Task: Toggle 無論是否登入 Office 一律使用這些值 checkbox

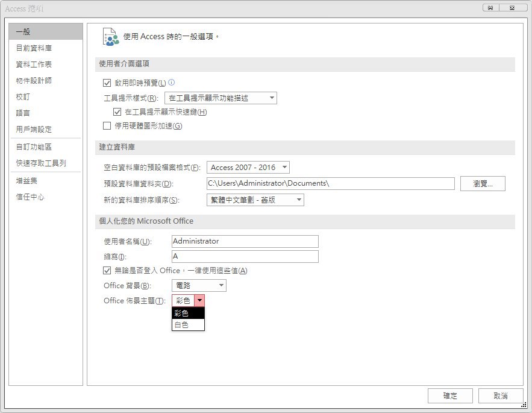Action: click(x=107, y=270)
